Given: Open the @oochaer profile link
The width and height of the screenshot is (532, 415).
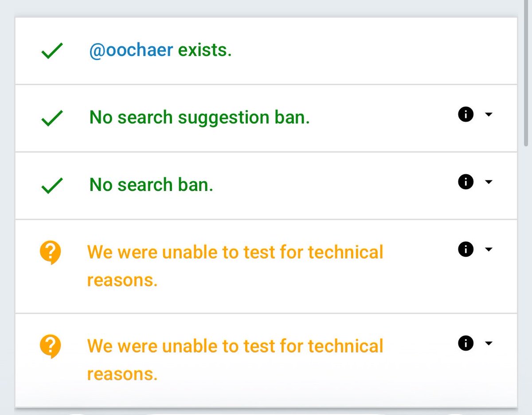Looking at the screenshot, I should click(x=131, y=51).
